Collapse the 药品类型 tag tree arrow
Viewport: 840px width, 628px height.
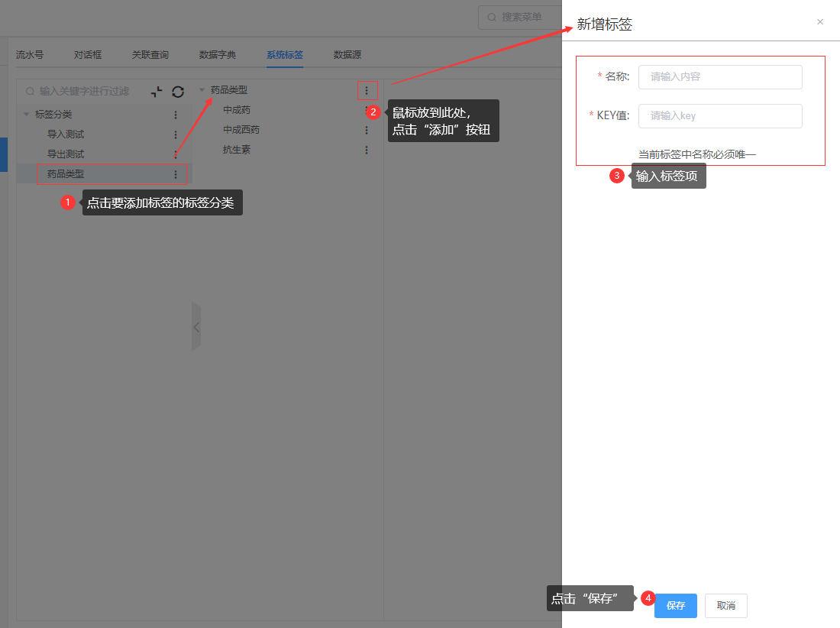coord(202,90)
